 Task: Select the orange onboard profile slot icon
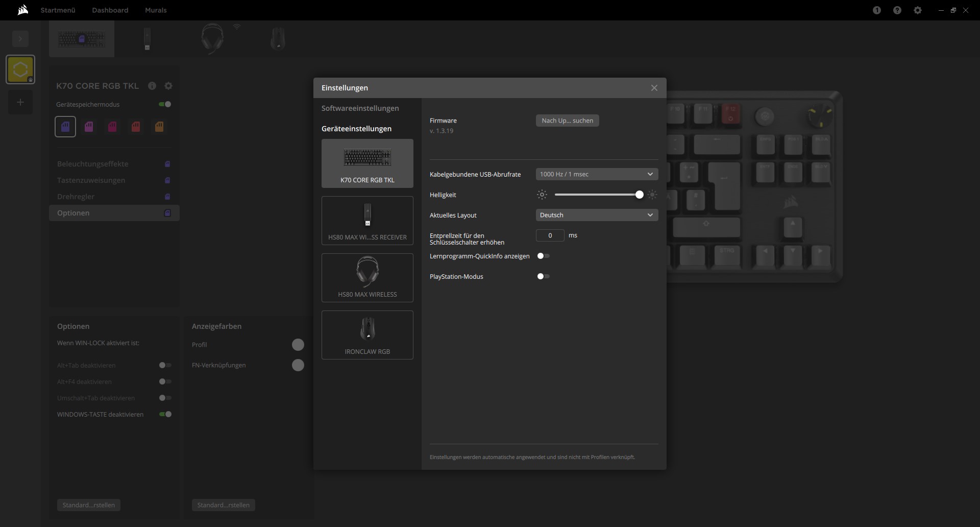click(x=159, y=127)
